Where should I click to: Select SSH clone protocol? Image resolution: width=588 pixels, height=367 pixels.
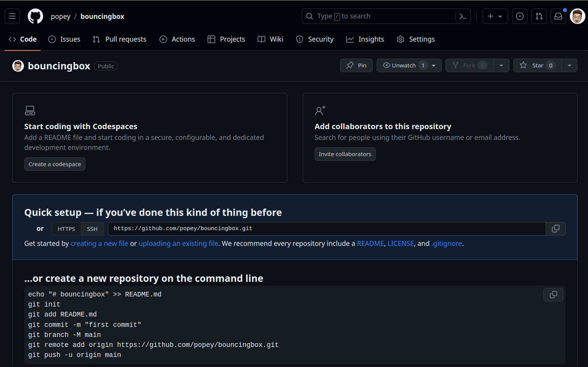click(x=92, y=229)
